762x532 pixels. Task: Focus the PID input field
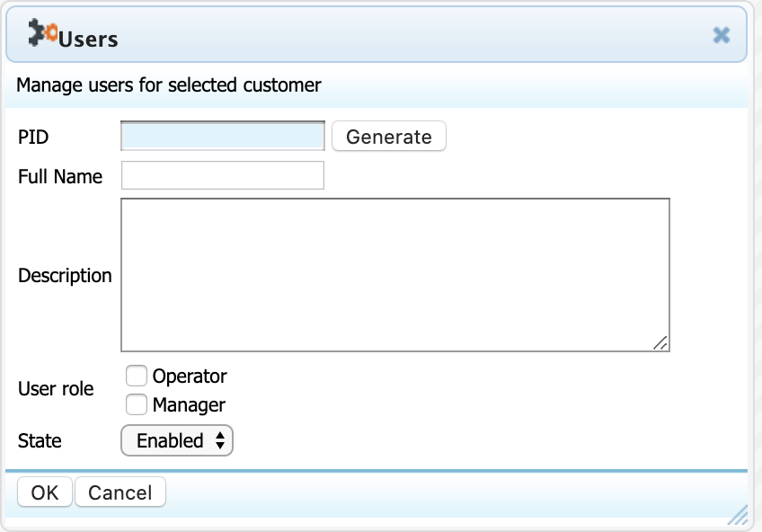[222, 136]
